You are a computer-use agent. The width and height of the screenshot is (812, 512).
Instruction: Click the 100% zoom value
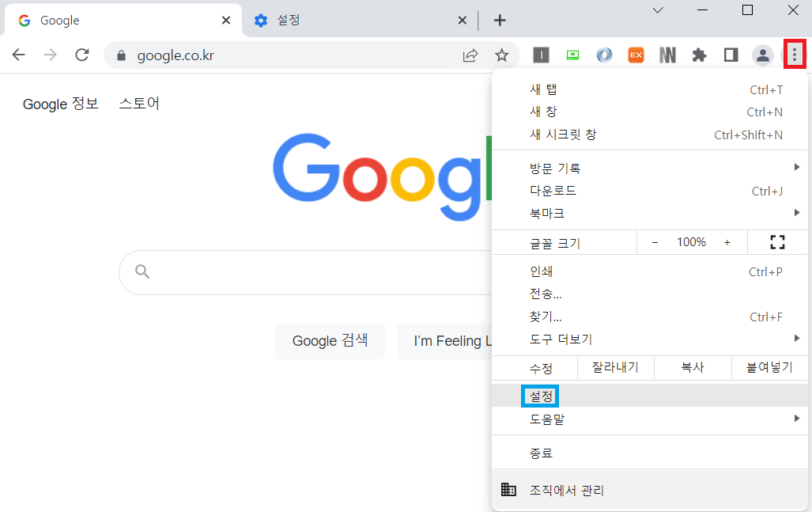point(691,242)
